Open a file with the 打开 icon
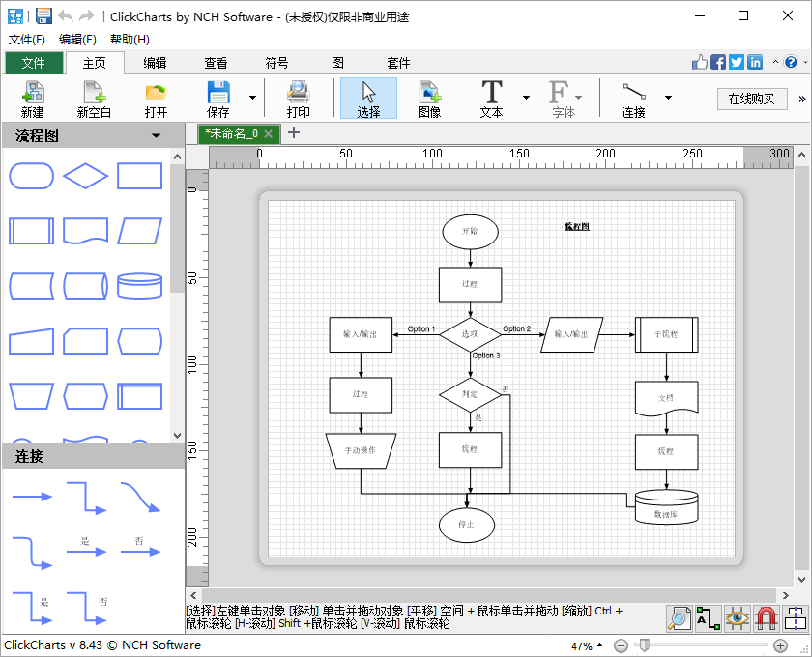The width and height of the screenshot is (812, 657). [156, 99]
